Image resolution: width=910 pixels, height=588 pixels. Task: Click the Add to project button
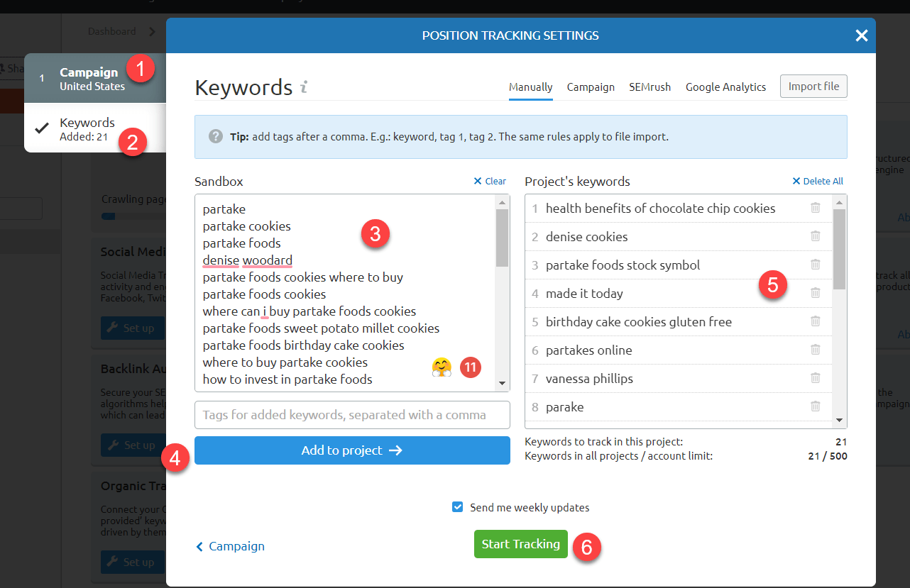point(352,450)
